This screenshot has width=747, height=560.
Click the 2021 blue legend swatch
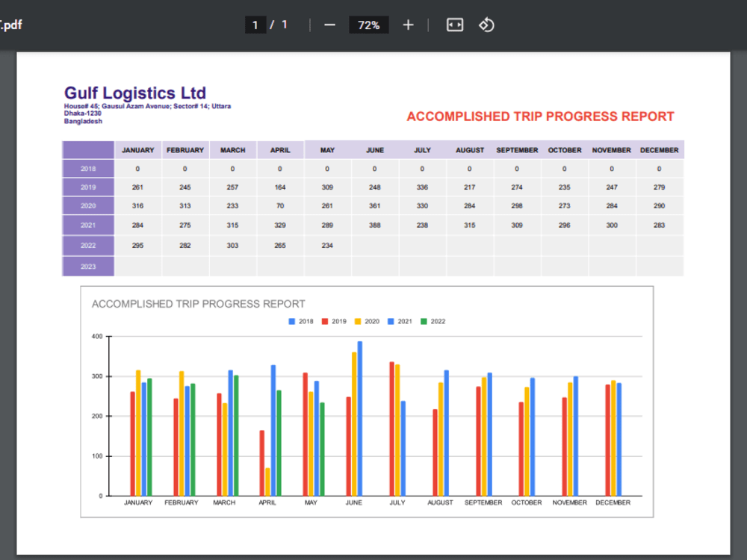tap(391, 321)
